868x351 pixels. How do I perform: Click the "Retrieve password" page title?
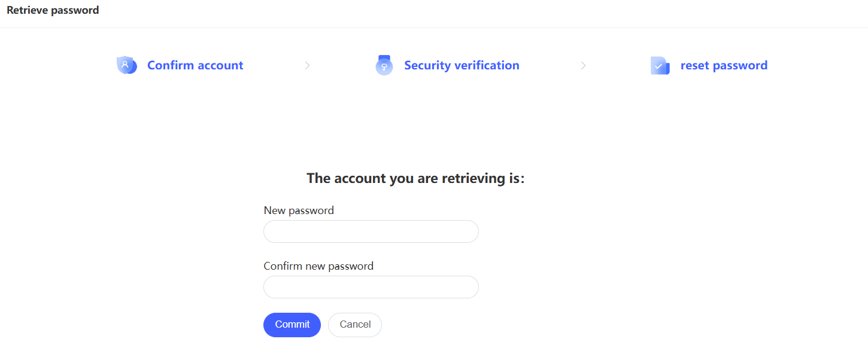click(x=53, y=10)
